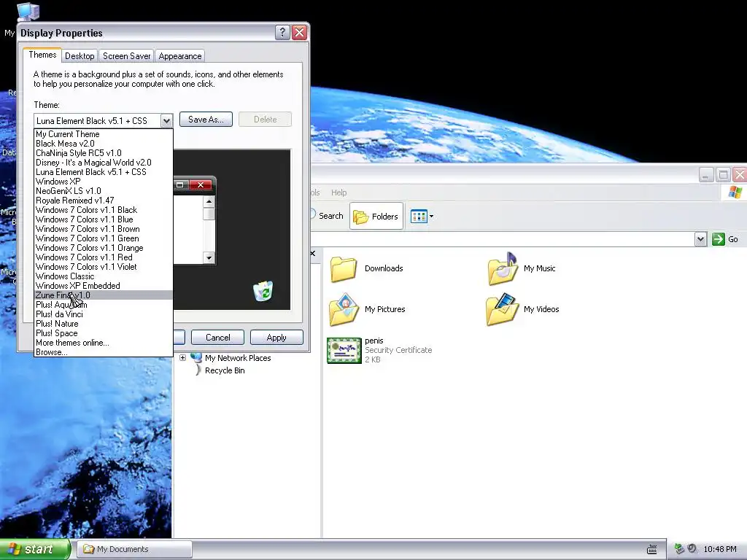Choose ChaNinja Style RC5 v1.0 theme

click(104, 153)
